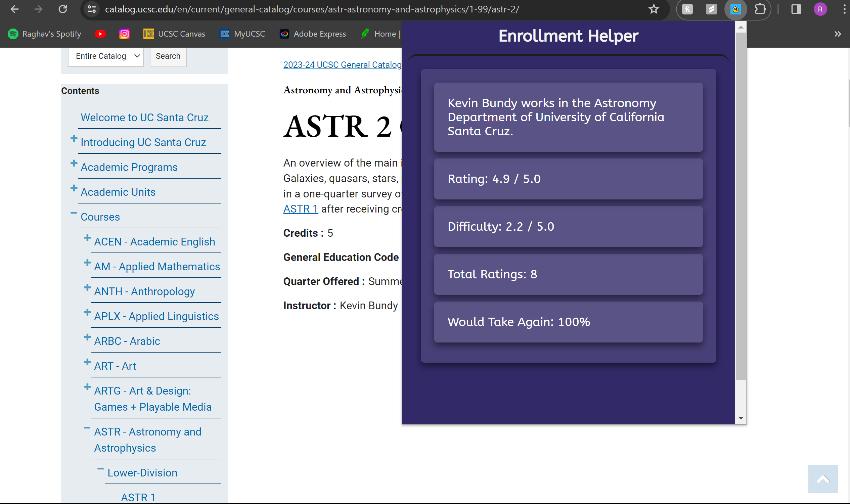The height and width of the screenshot is (504, 850).
Task: Click the scroll-to-top arrow button
Action: tap(822, 479)
